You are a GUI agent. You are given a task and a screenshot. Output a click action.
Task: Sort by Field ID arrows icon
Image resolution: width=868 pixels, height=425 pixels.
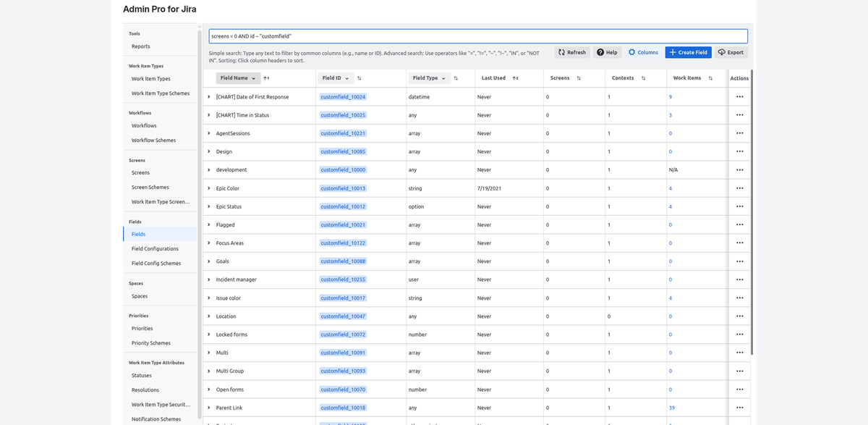click(359, 78)
